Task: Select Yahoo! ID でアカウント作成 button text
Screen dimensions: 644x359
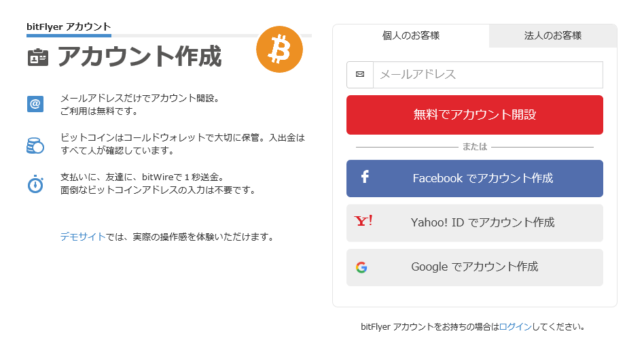Action: pyautogui.click(x=482, y=222)
